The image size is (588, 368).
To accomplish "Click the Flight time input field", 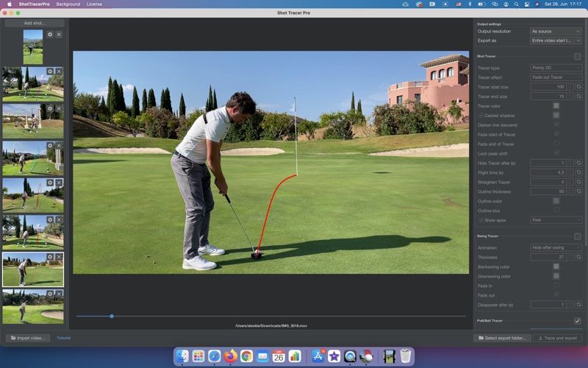I will click(x=548, y=172).
